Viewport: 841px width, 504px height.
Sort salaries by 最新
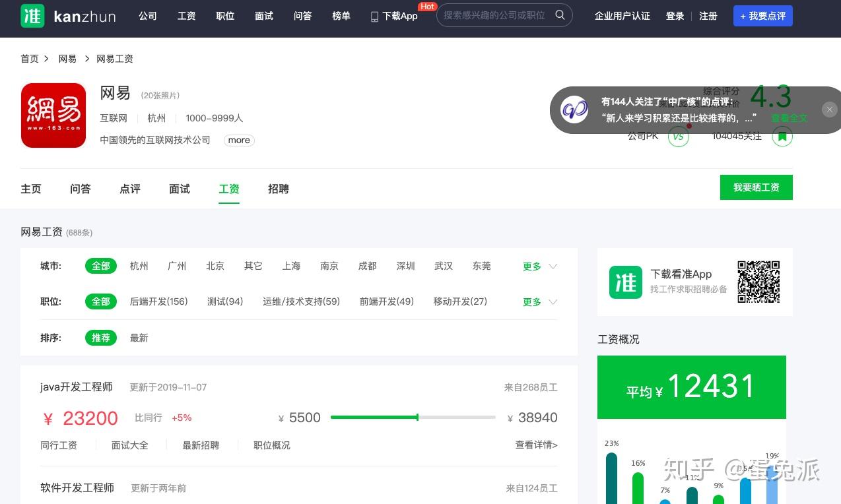139,338
